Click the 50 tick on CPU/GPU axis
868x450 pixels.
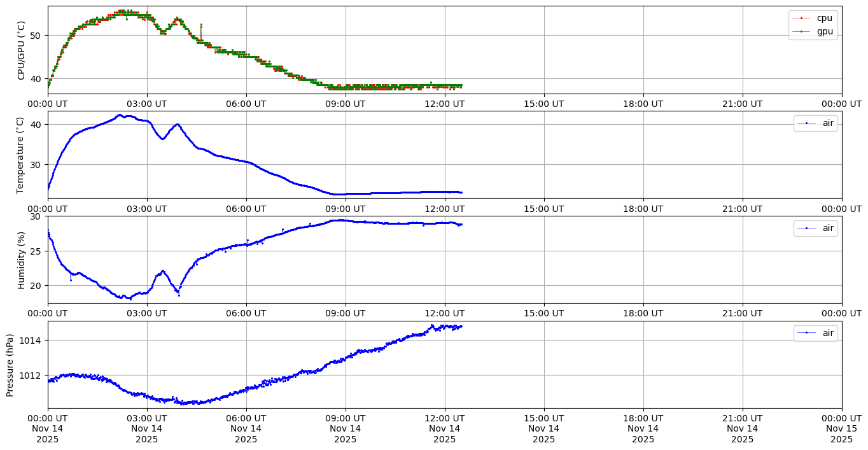(x=36, y=36)
